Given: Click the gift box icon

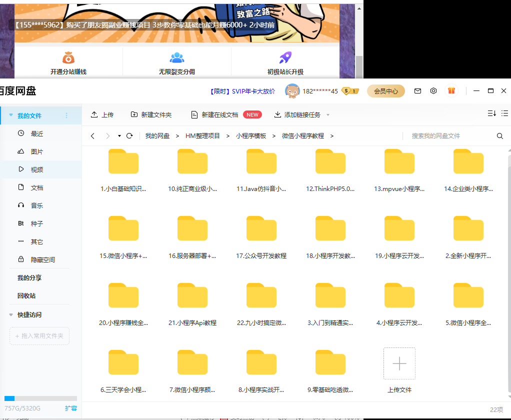Looking at the screenshot, I should [x=451, y=90].
